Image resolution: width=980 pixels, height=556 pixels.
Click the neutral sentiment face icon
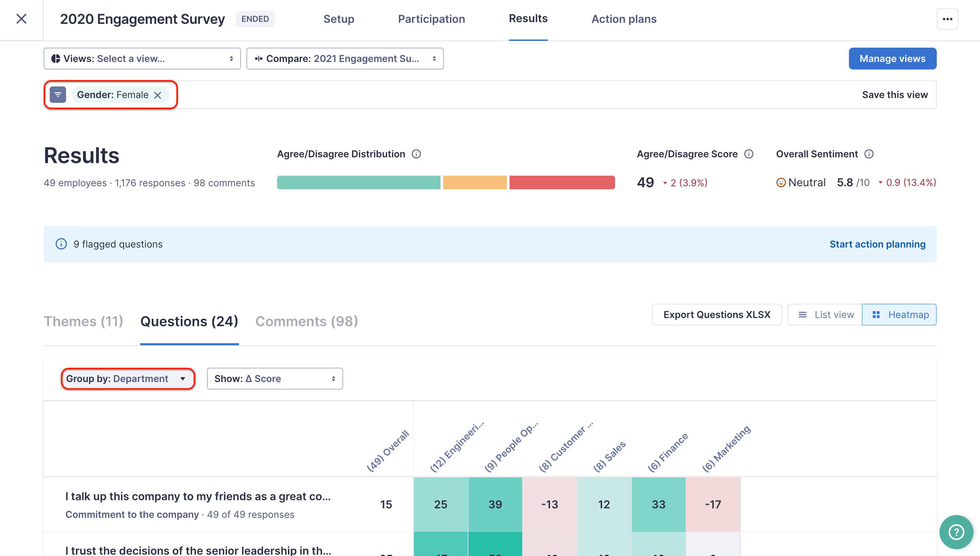(781, 182)
